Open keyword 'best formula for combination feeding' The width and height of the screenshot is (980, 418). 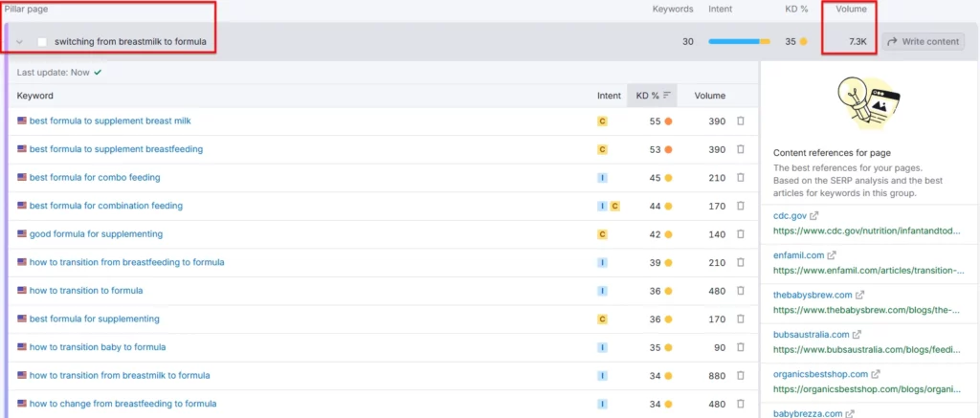pyautogui.click(x=106, y=206)
